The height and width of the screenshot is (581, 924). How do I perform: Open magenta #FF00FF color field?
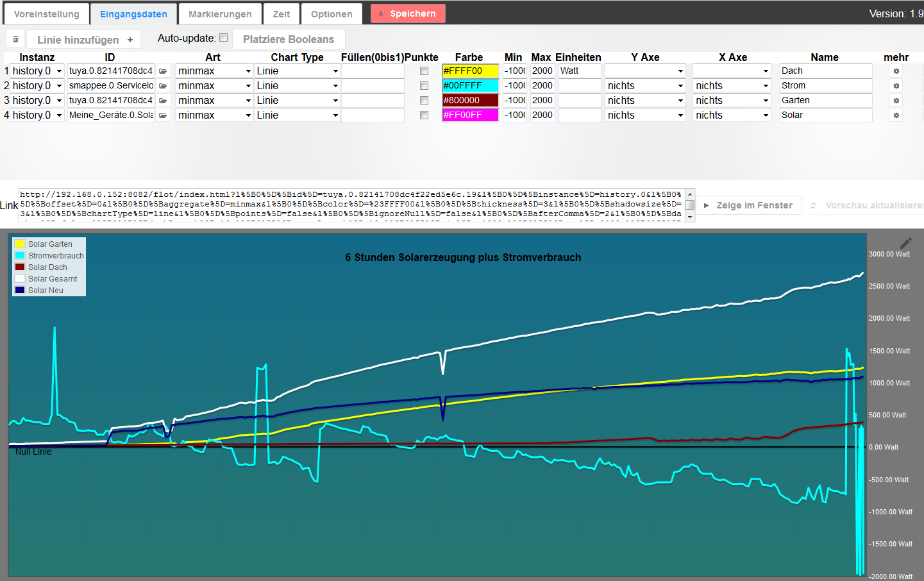tap(470, 115)
